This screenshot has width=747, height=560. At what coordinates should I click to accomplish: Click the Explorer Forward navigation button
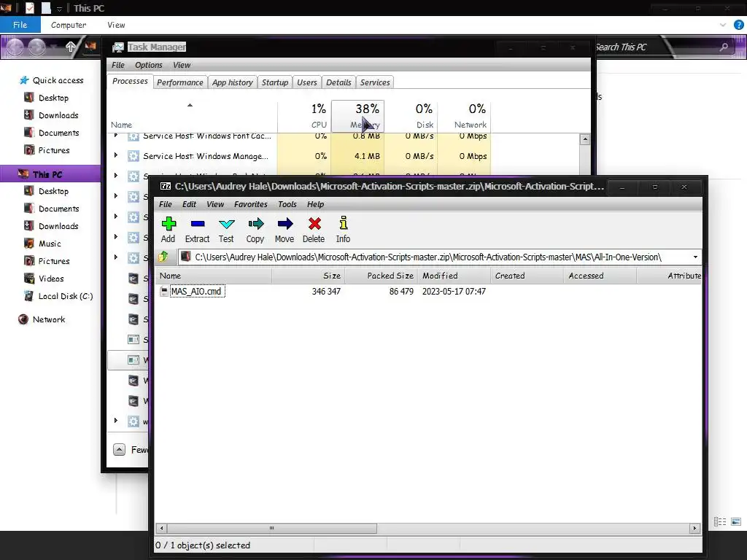(36, 47)
